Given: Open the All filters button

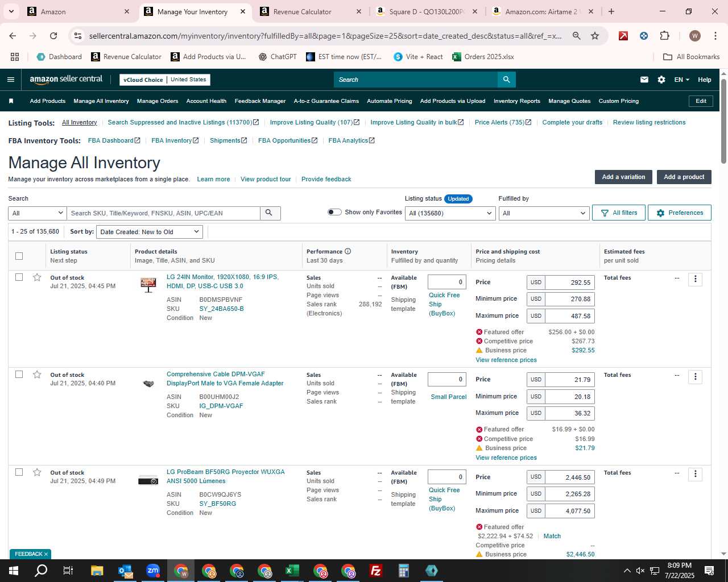Looking at the screenshot, I should (x=619, y=213).
